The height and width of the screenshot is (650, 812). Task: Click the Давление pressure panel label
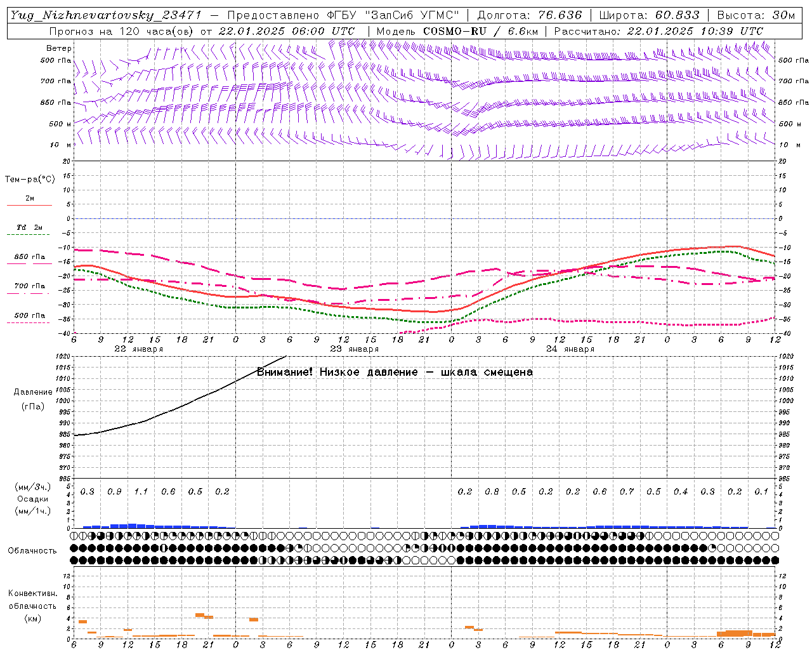(x=33, y=392)
